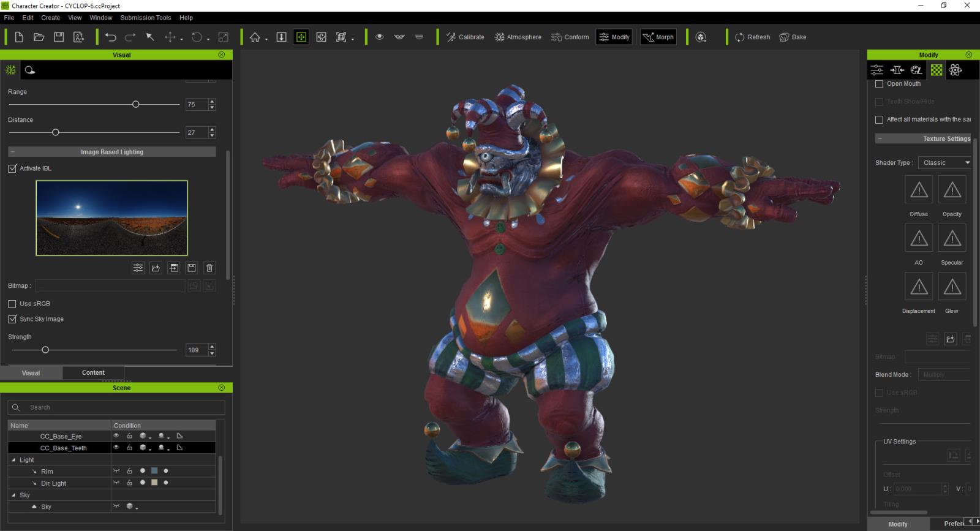Undo the last action
This screenshot has width=980, height=531.
pos(110,37)
